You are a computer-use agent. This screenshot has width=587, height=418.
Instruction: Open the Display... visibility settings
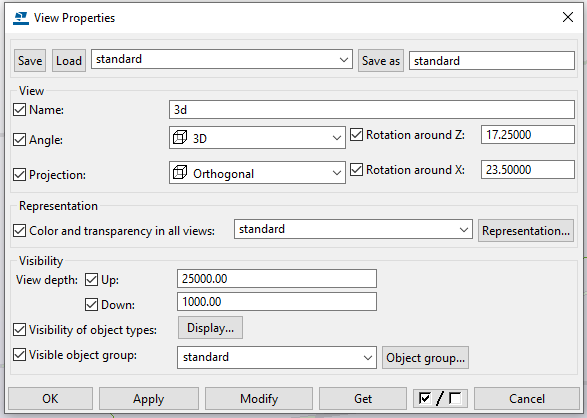coord(210,328)
